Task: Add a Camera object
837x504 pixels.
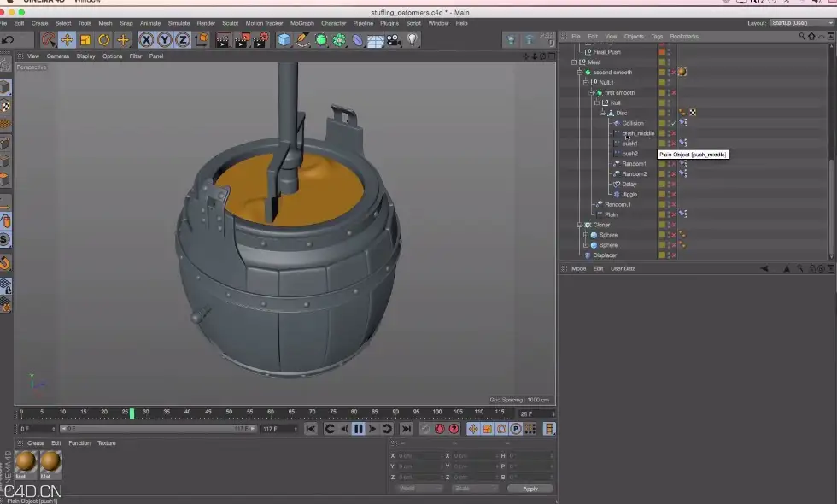Action: tap(394, 40)
